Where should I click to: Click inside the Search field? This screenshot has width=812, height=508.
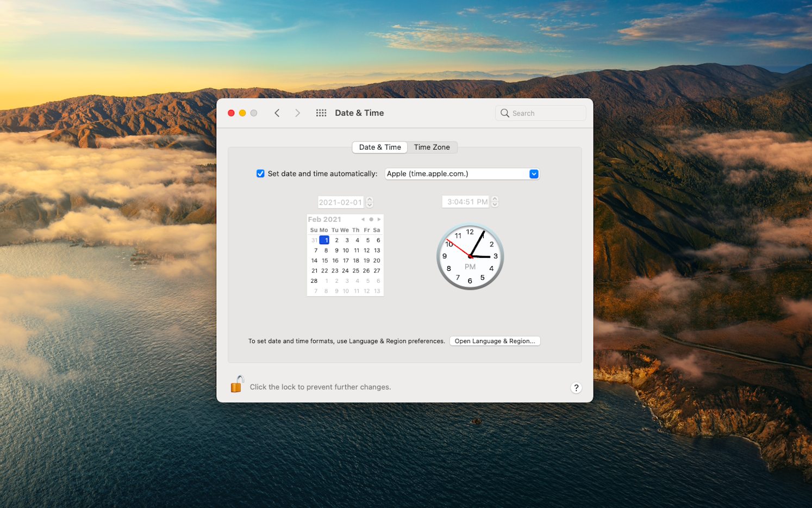coord(541,113)
